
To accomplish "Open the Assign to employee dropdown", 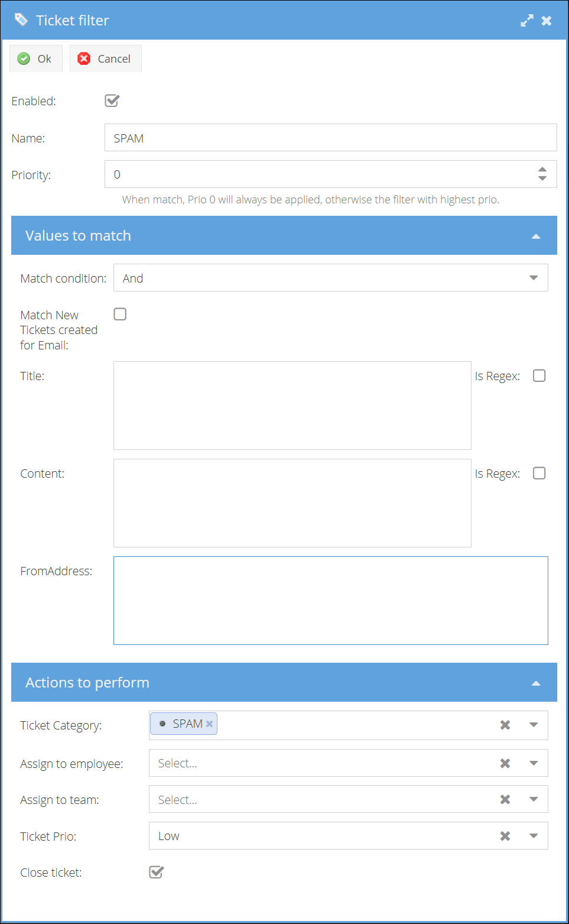I will click(x=534, y=763).
